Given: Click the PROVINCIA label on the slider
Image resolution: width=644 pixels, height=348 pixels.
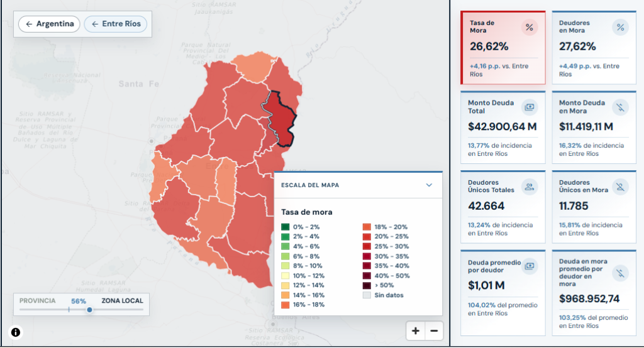Looking at the screenshot, I should tap(37, 301).
